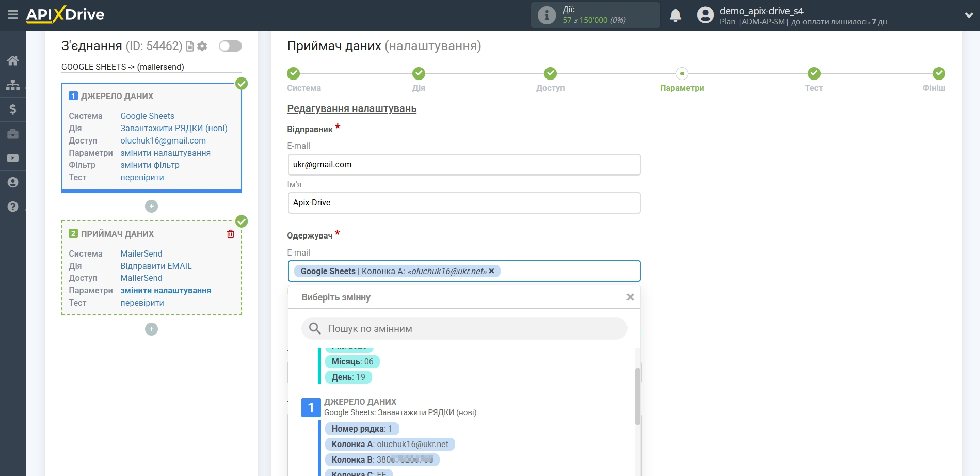Delete the data receiver with trash icon

tap(231, 234)
